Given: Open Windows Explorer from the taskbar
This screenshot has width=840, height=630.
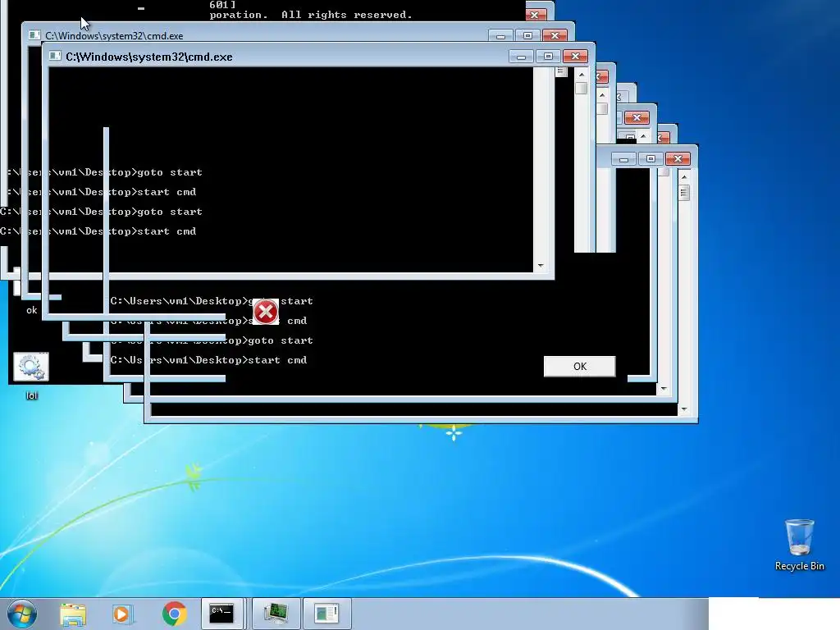Looking at the screenshot, I should (73, 614).
